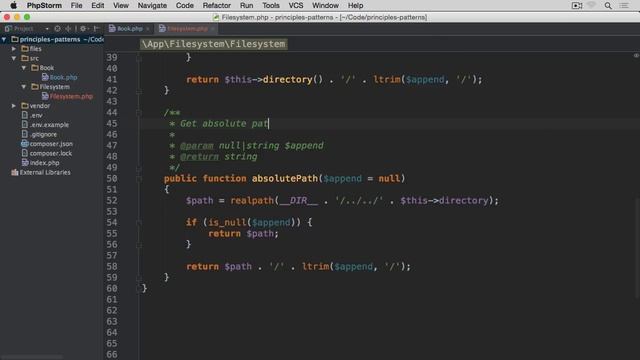
Task: Select the Book folder in tree
Action: tap(43, 68)
